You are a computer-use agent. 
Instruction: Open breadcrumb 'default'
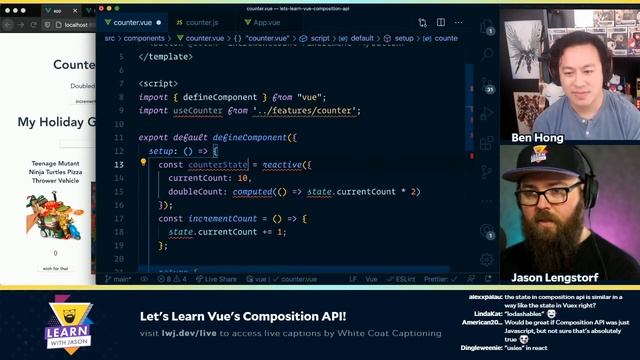coord(357,38)
